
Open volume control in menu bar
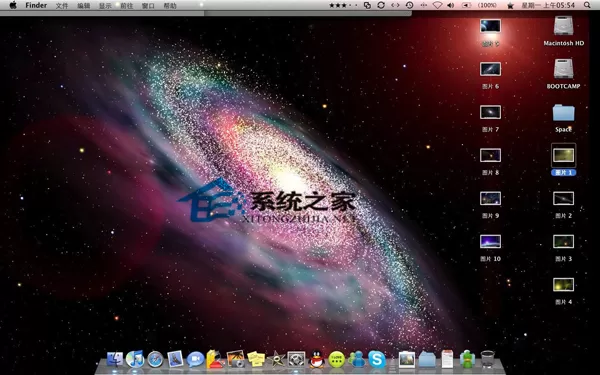tap(451, 5)
